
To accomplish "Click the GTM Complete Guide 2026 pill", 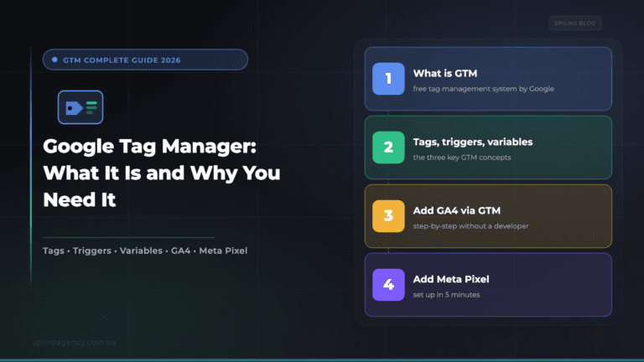I will point(145,59).
